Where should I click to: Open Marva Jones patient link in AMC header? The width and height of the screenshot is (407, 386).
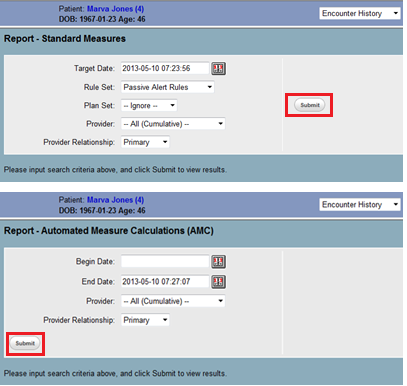[x=115, y=200]
